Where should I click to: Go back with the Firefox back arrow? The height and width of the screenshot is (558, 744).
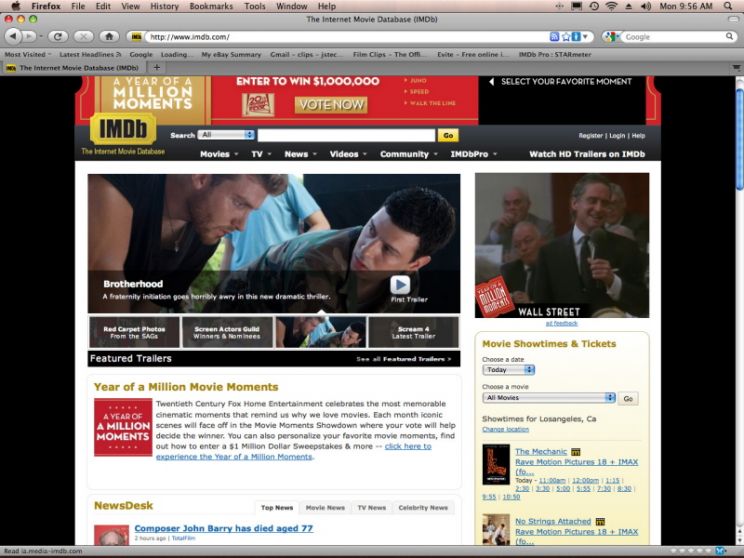click(x=13, y=36)
